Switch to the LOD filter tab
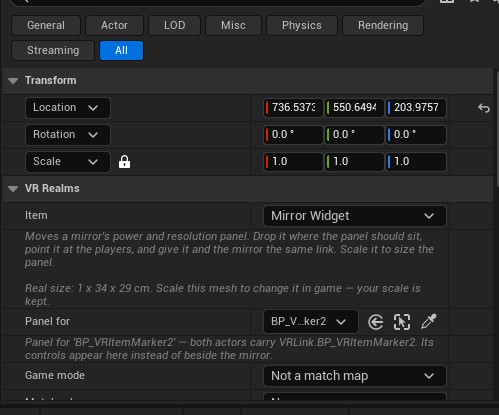 (174, 25)
